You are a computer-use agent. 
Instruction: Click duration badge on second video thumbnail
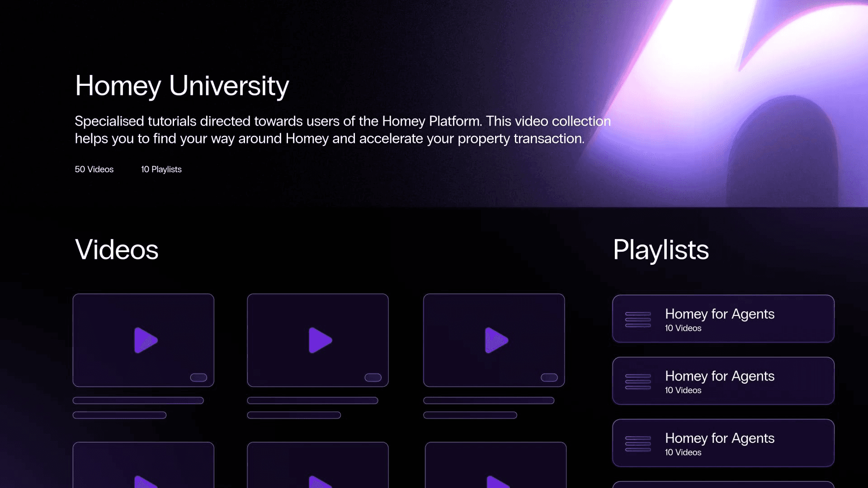373,377
